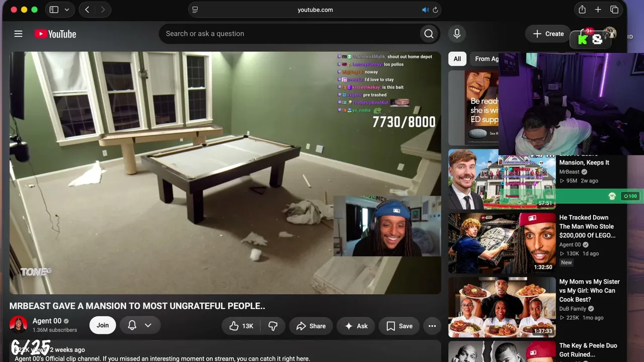Image resolution: width=644 pixels, height=362 pixels.
Task: Click the Create button
Action: [x=548, y=34]
